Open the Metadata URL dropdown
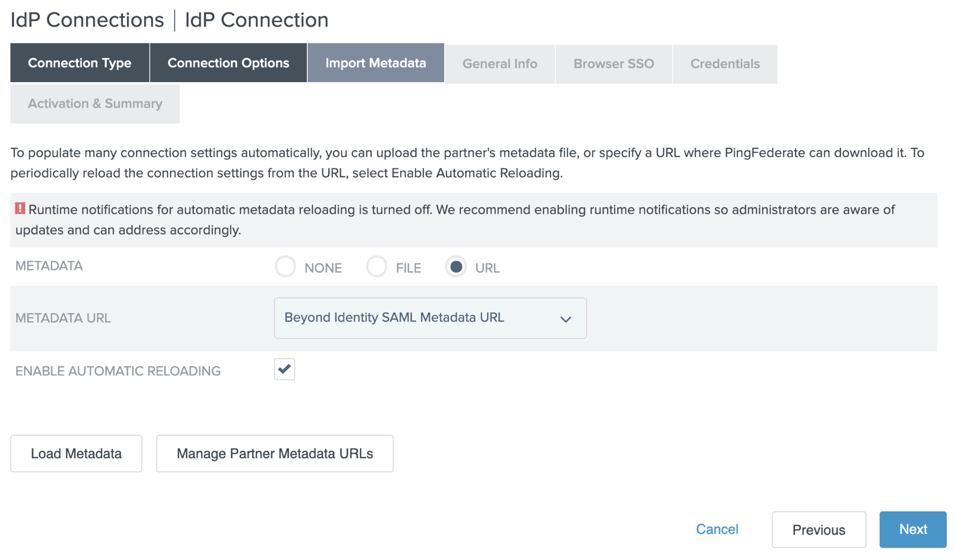This screenshot has width=954, height=560. [x=429, y=318]
